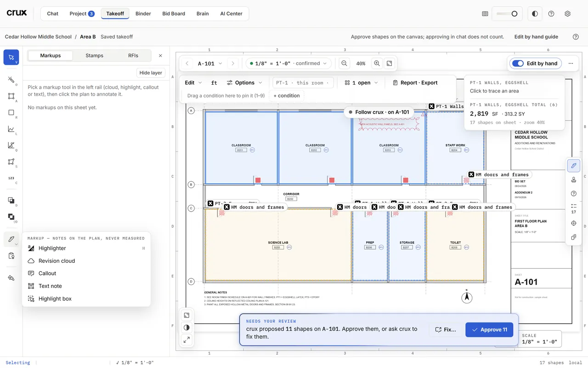Viewport: 588px width, 368px height.
Task: Open the settings gear in top bar
Action: (567, 14)
